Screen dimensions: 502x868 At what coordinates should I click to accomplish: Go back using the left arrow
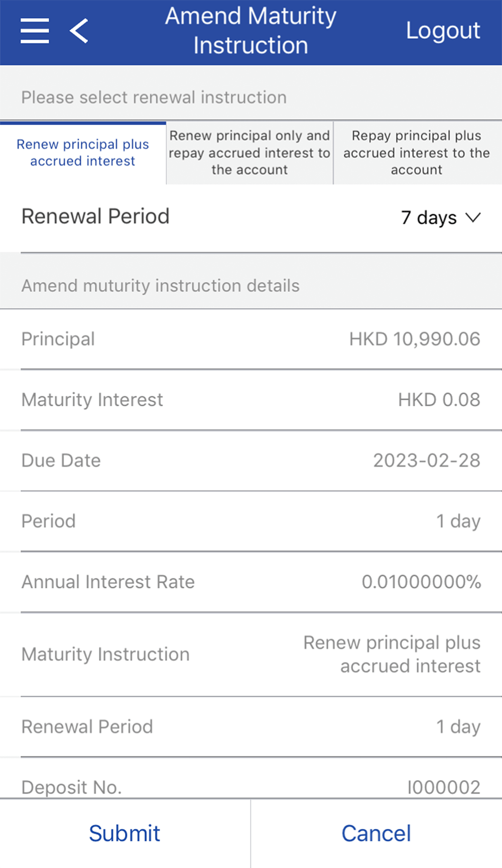coord(79,31)
